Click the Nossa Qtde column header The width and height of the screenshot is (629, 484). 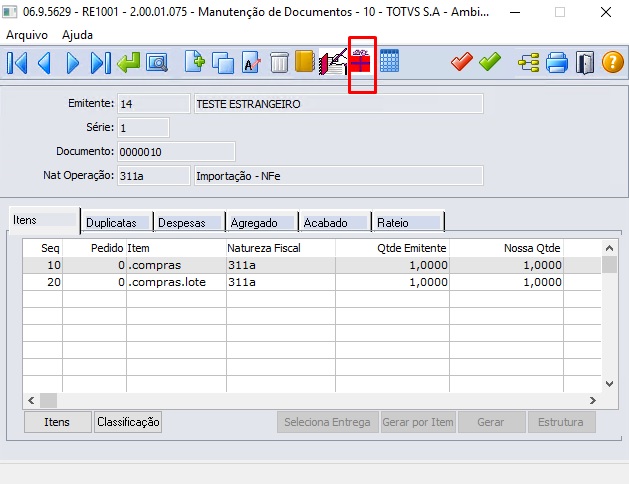506,248
